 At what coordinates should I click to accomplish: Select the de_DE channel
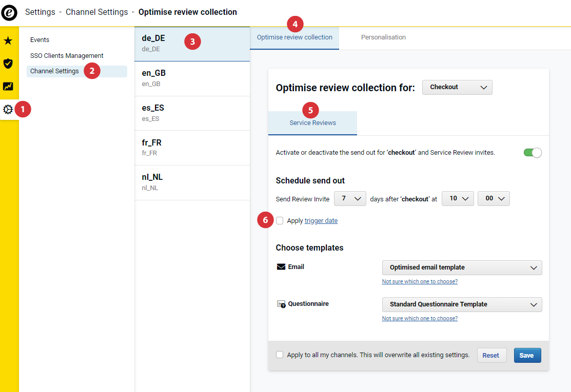coord(192,44)
